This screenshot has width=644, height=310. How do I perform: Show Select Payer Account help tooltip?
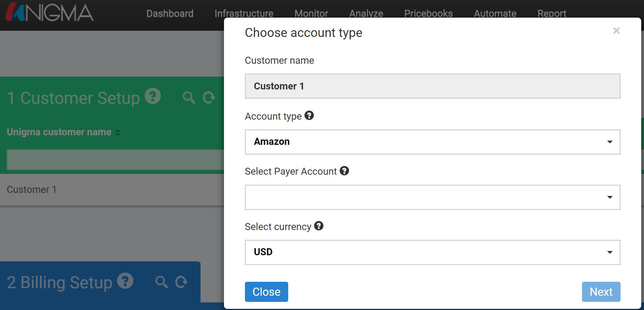click(344, 171)
